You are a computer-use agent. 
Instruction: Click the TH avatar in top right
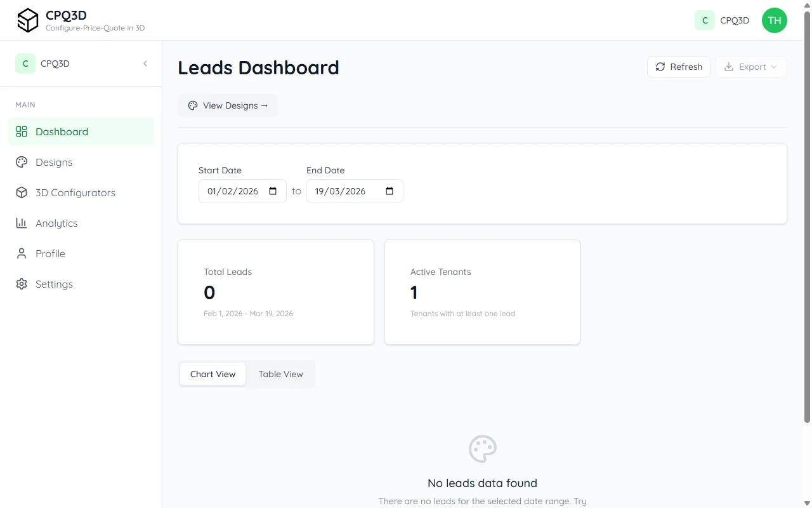coord(775,20)
